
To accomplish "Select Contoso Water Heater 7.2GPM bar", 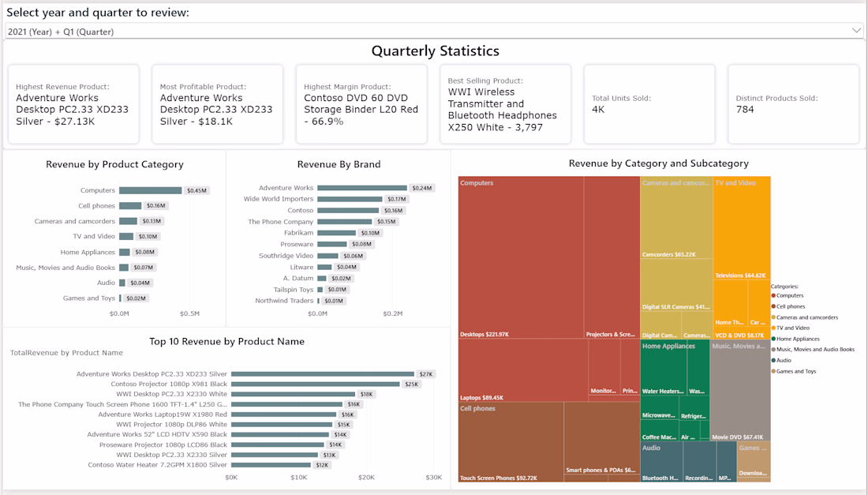I will tap(271, 465).
